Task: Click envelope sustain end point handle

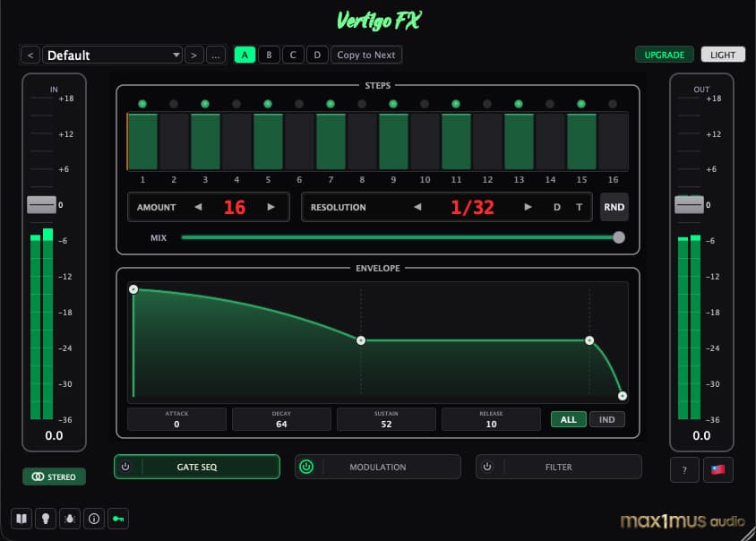Action: (x=589, y=340)
